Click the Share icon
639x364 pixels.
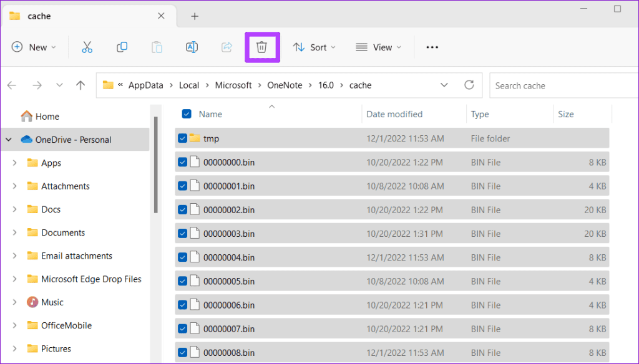[227, 47]
